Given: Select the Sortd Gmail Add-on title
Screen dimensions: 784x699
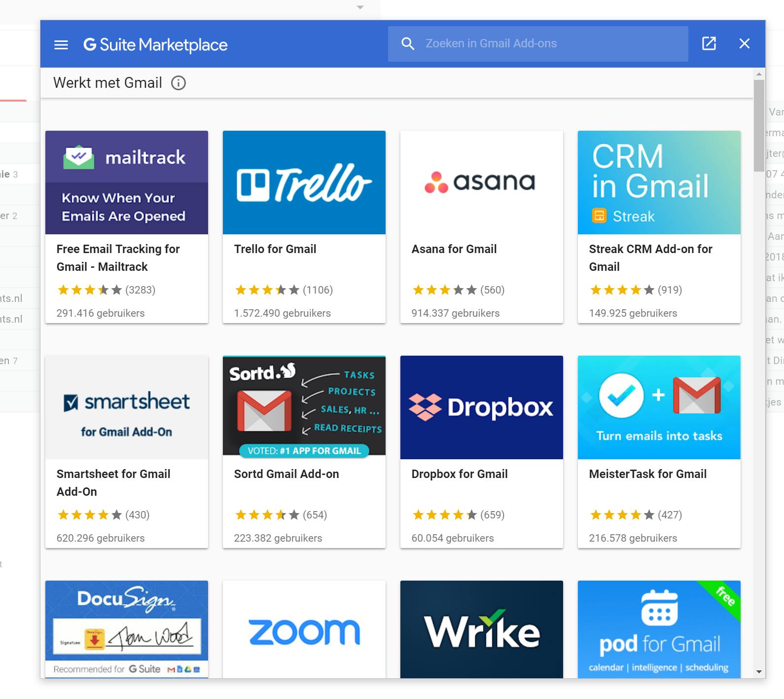Looking at the screenshot, I should tap(286, 474).
